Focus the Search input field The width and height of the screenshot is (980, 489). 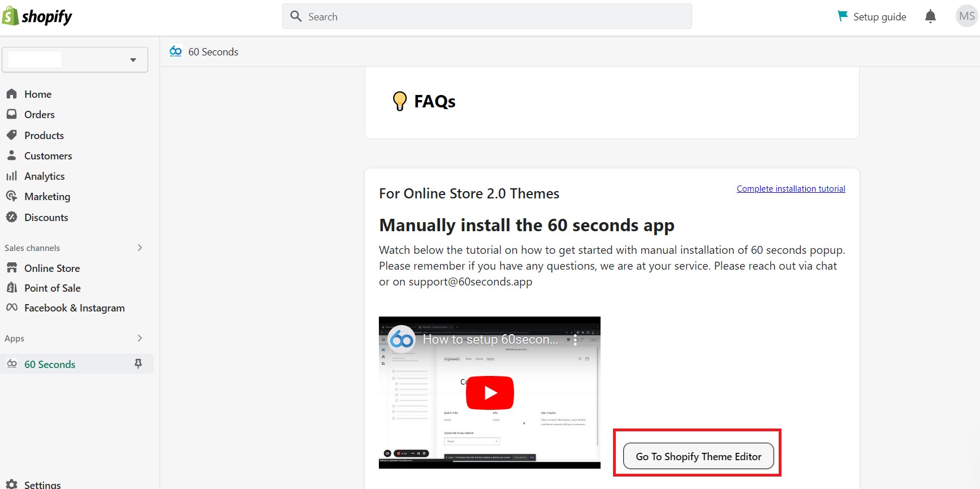(487, 16)
